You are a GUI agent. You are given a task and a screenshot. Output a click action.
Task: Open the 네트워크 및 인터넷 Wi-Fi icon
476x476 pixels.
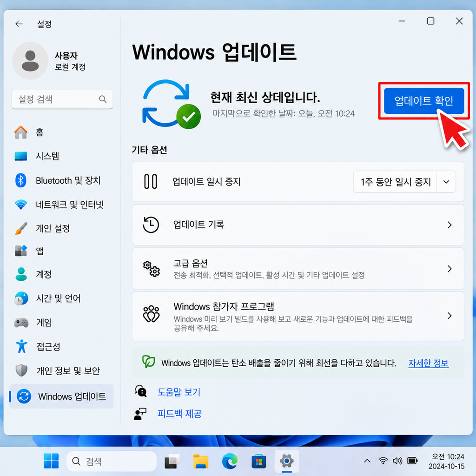click(x=21, y=205)
